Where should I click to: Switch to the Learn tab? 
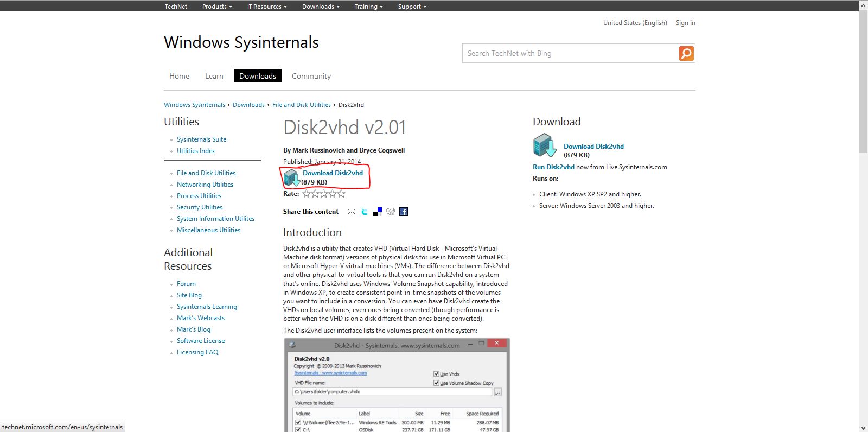[214, 76]
